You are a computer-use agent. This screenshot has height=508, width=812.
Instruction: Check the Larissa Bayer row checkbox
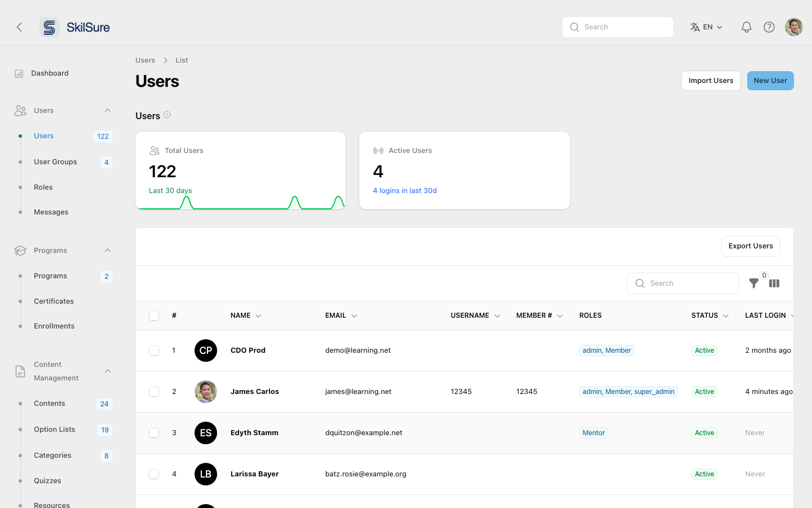[x=154, y=474]
